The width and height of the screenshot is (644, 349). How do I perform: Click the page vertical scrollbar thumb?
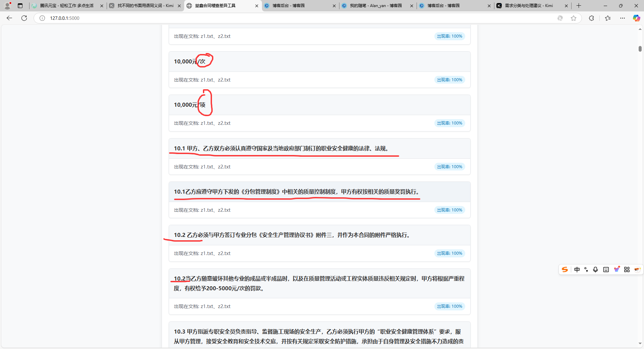[640, 49]
